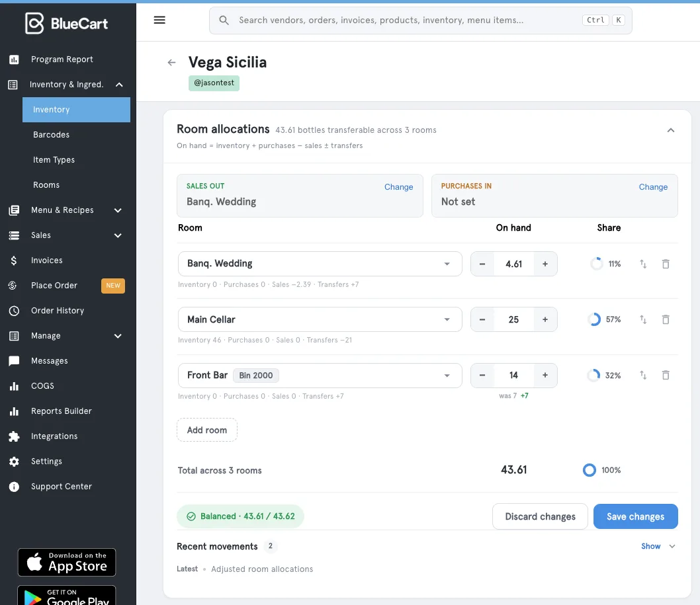
Task: Increase Front Bar on-hand quantity
Action: point(545,375)
